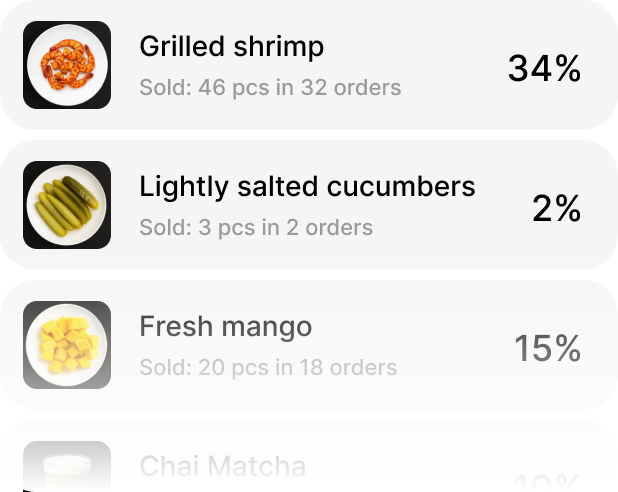Click the 15% sales share value

pos(547,349)
